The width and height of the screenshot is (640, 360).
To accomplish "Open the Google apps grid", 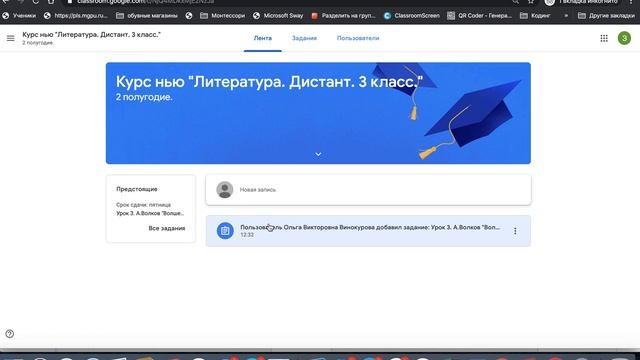I will pyautogui.click(x=604, y=38).
